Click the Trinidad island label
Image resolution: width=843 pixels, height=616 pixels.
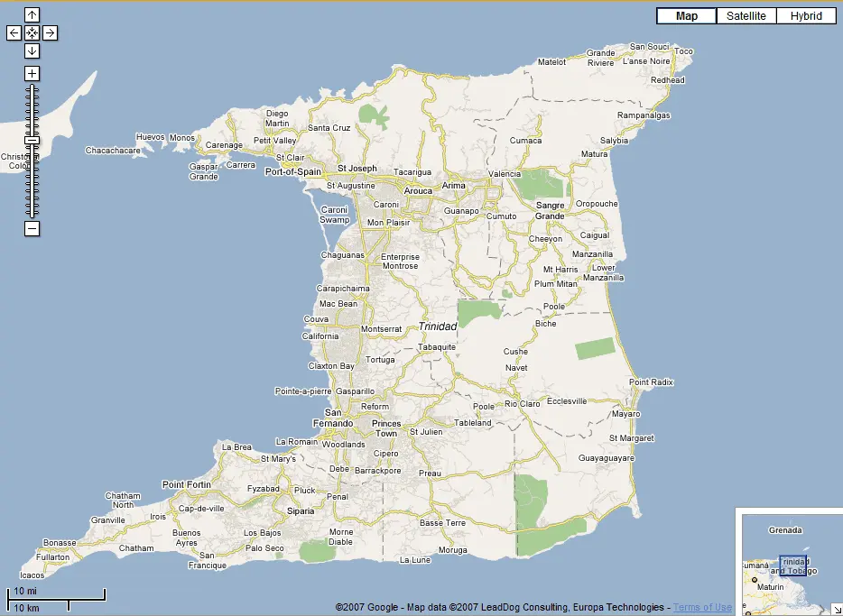[x=438, y=326]
